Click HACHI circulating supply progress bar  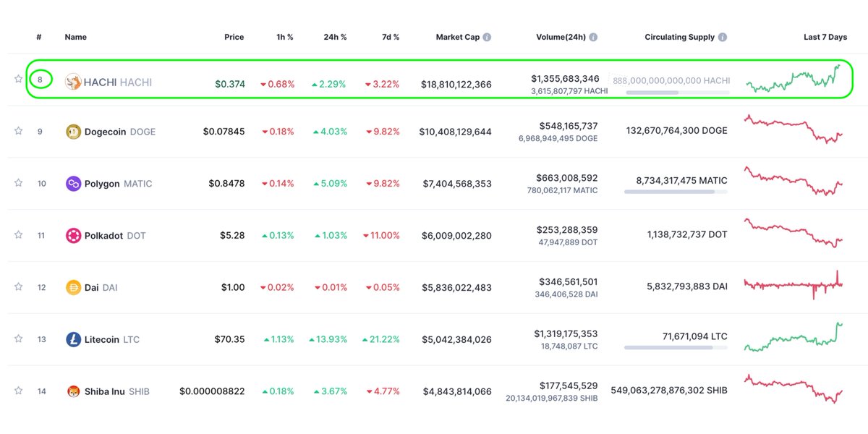click(676, 93)
